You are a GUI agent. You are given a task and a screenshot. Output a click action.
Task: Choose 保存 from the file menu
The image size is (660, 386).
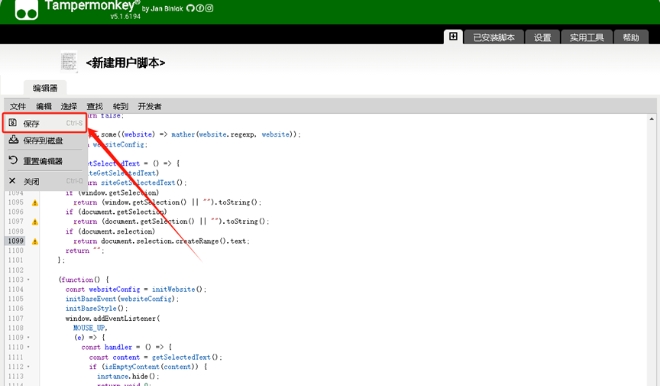tap(45, 123)
